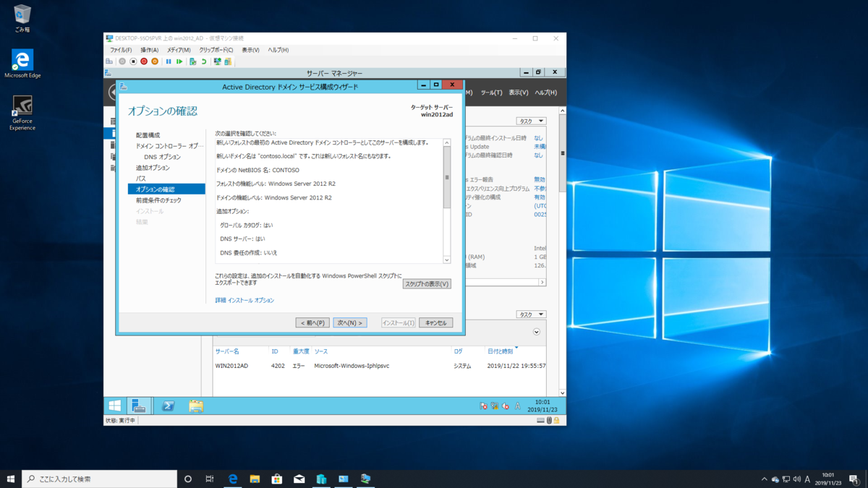Open the upper タスク dropdown in Server Manager

click(x=531, y=121)
